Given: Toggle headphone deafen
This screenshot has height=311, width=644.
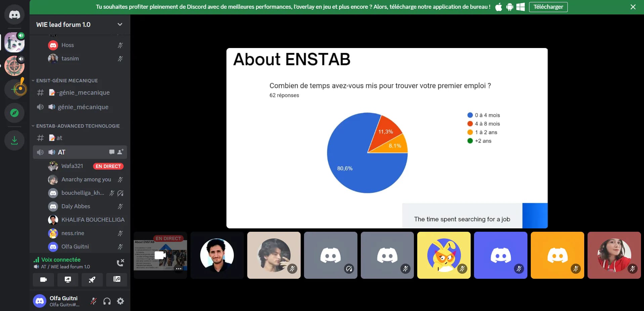Looking at the screenshot, I should tap(107, 301).
